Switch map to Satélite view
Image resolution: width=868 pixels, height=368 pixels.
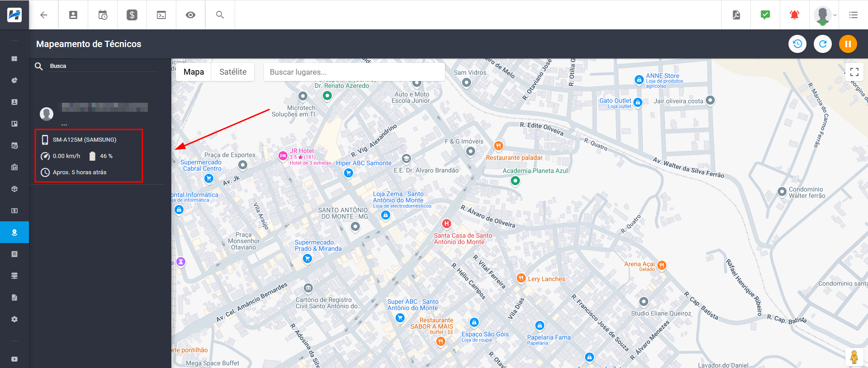click(x=233, y=72)
